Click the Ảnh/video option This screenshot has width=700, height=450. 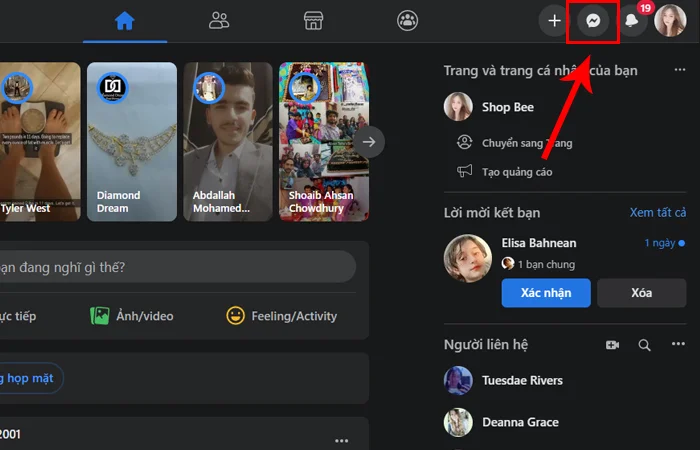[132, 316]
